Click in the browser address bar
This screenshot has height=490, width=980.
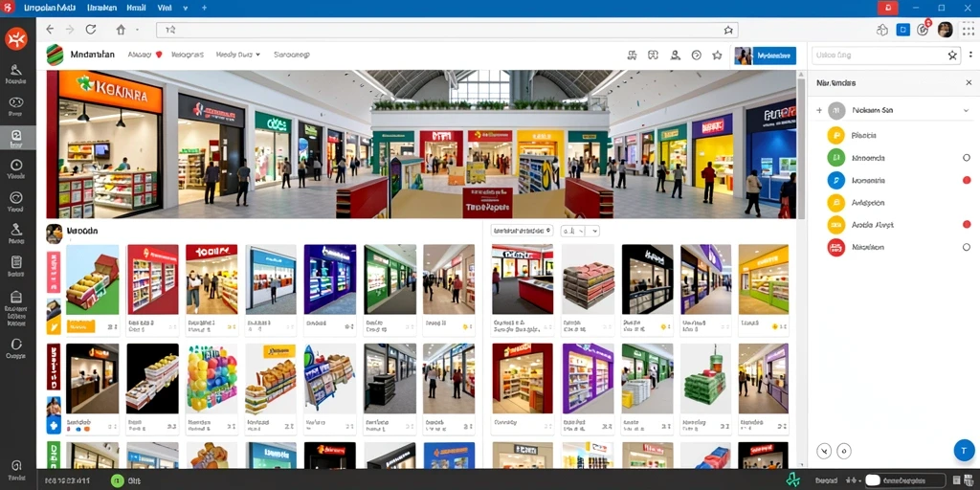[x=447, y=30]
